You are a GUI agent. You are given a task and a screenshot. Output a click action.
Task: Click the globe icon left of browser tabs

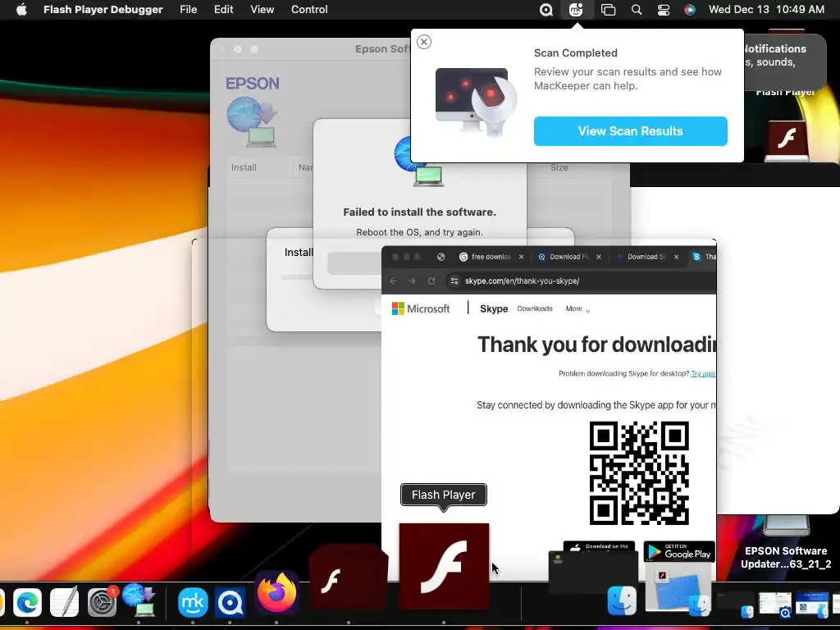[x=441, y=257]
